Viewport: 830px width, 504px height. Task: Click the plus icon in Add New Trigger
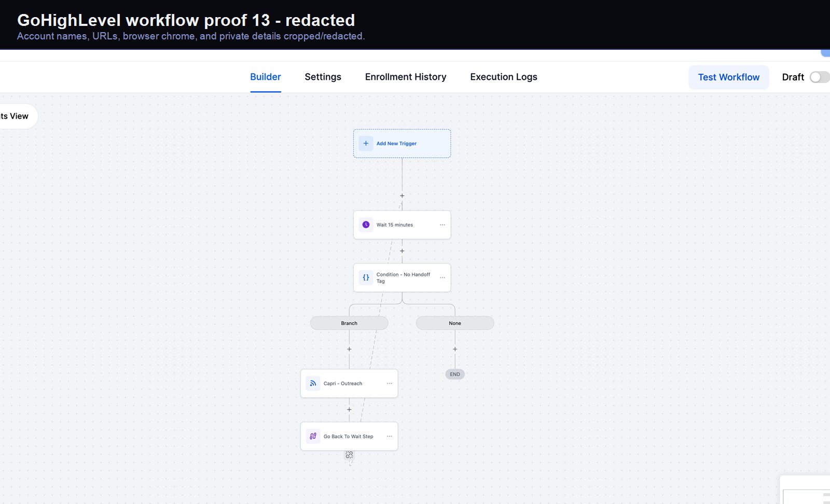(366, 144)
